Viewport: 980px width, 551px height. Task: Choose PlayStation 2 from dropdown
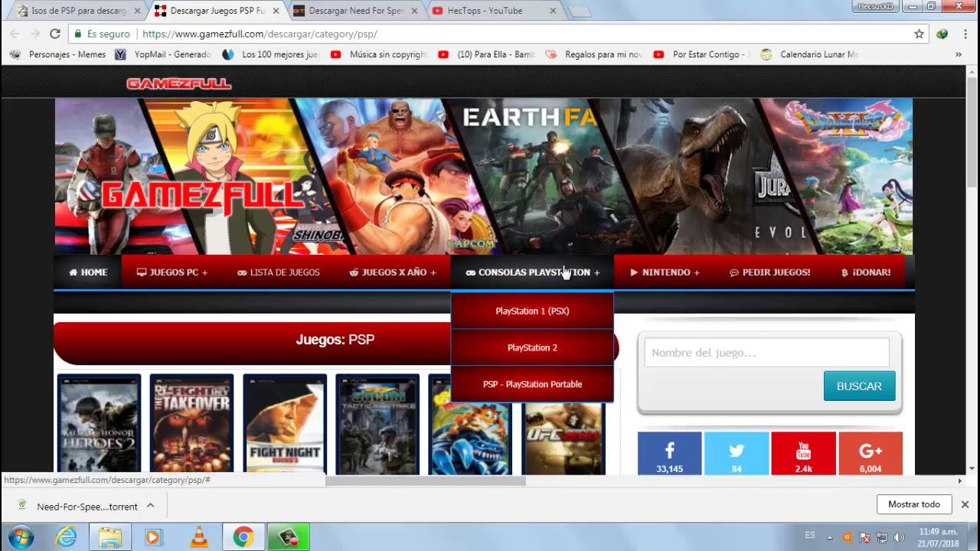pos(532,347)
